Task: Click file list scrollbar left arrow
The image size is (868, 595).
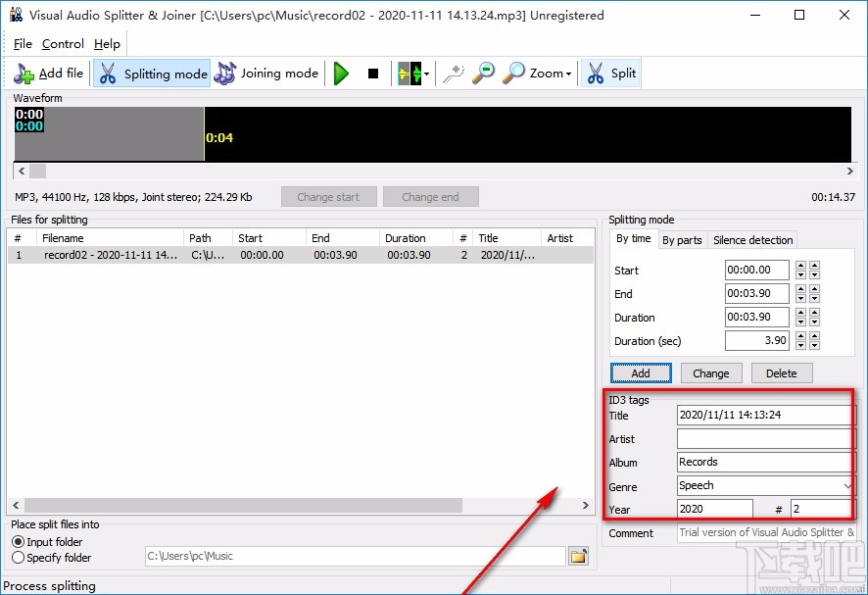Action: click(x=16, y=505)
